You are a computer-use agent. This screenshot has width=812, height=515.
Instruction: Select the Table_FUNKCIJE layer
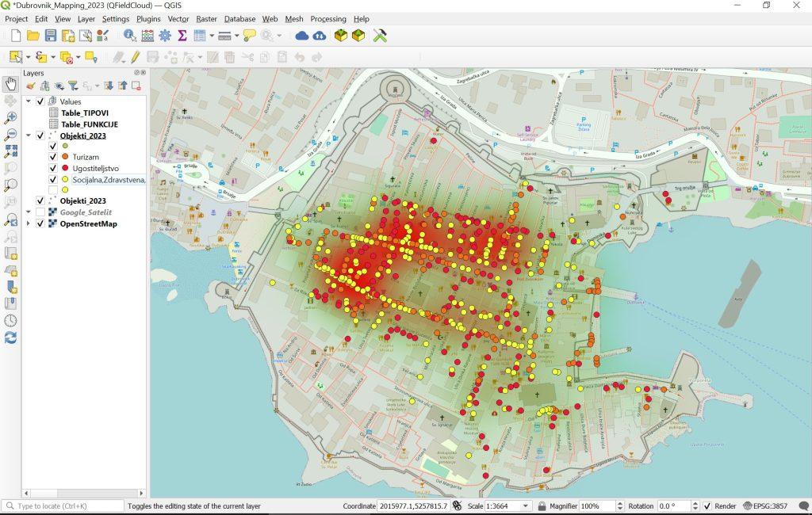coord(90,124)
